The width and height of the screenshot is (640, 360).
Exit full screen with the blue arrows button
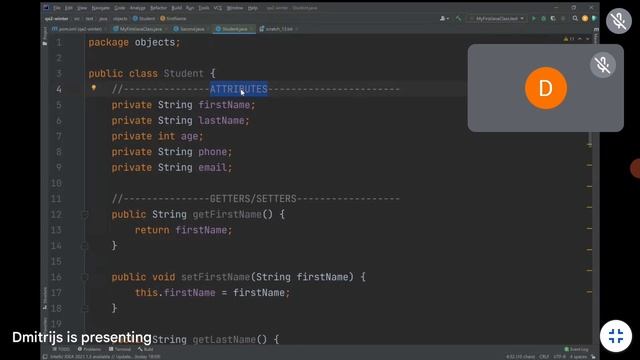point(616,336)
